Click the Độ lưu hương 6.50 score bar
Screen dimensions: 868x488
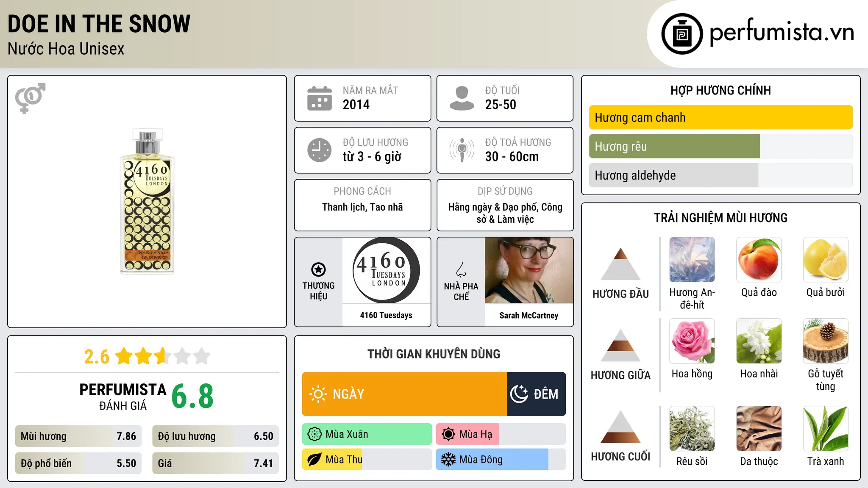point(215,436)
